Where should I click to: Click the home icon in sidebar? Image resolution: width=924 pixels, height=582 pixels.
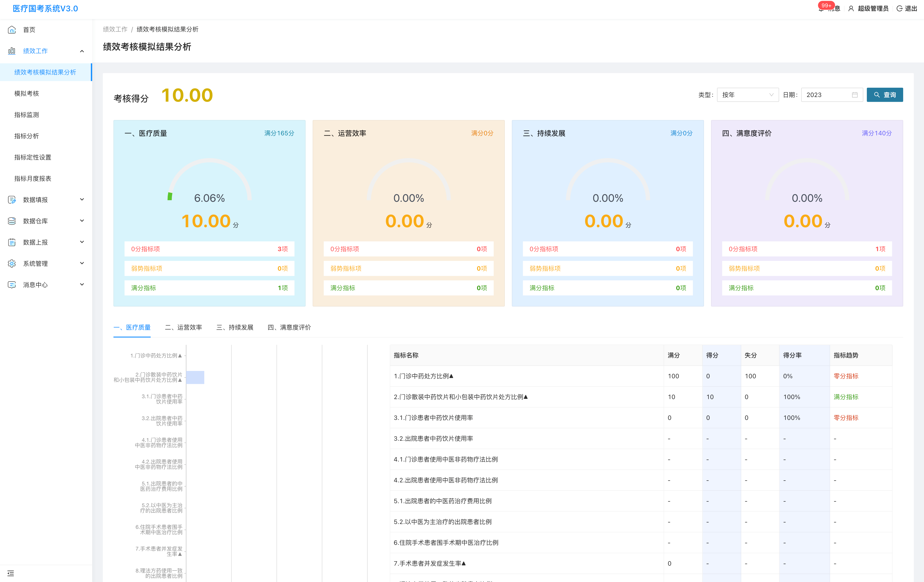click(12, 29)
